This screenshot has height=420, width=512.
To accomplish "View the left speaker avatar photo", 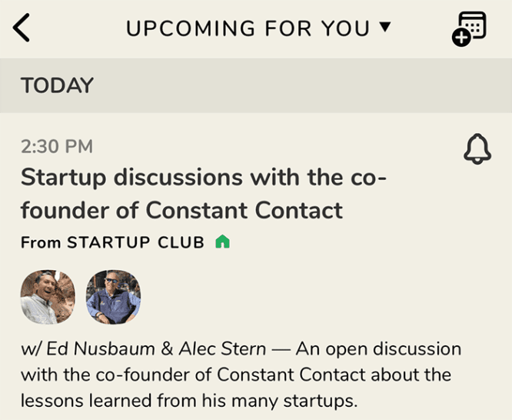I will (x=48, y=296).
